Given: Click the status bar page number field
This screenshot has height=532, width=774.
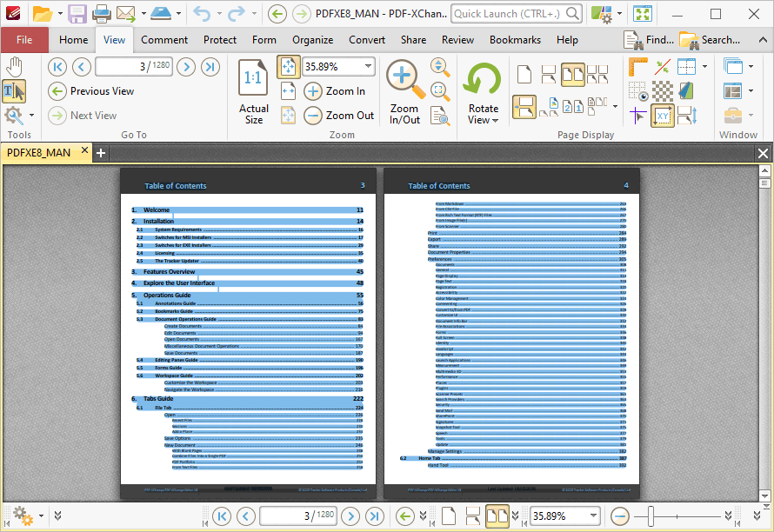Looking at the screenshot, I should point(298,515).
